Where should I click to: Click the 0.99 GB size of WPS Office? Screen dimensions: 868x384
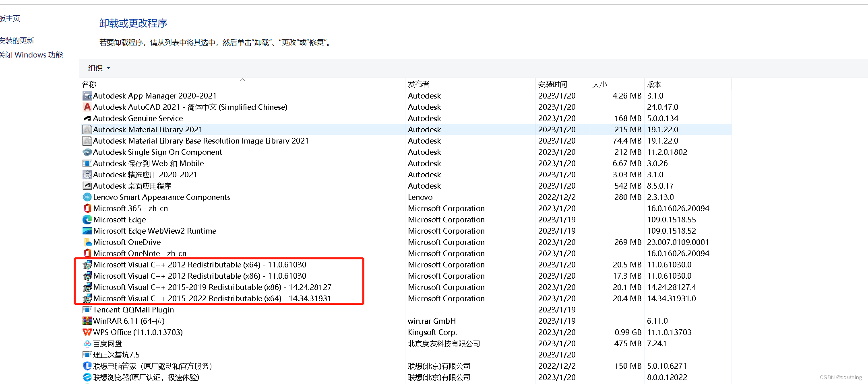coord(628,332)
